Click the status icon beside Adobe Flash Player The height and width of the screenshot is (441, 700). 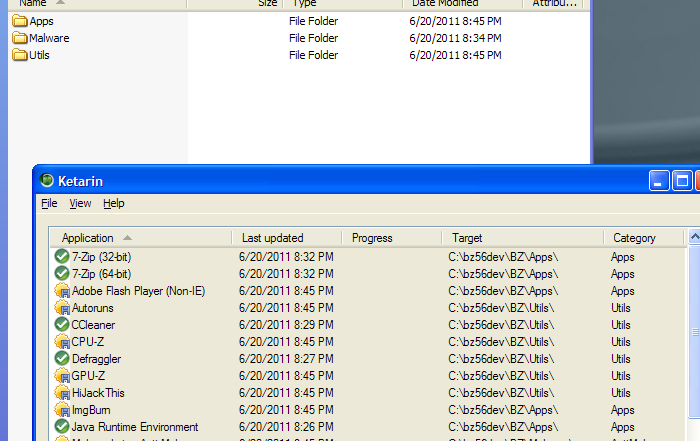pos(62,291)
